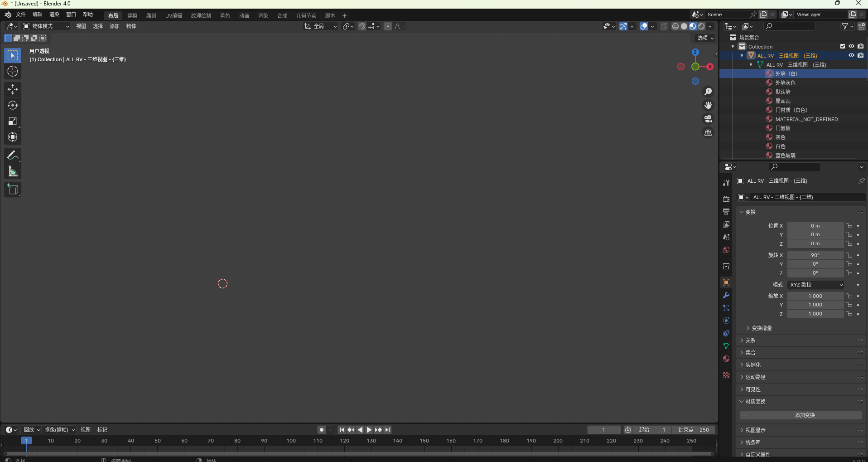Click the Y scale value field

pyautogui.click(x=815, y=305)
